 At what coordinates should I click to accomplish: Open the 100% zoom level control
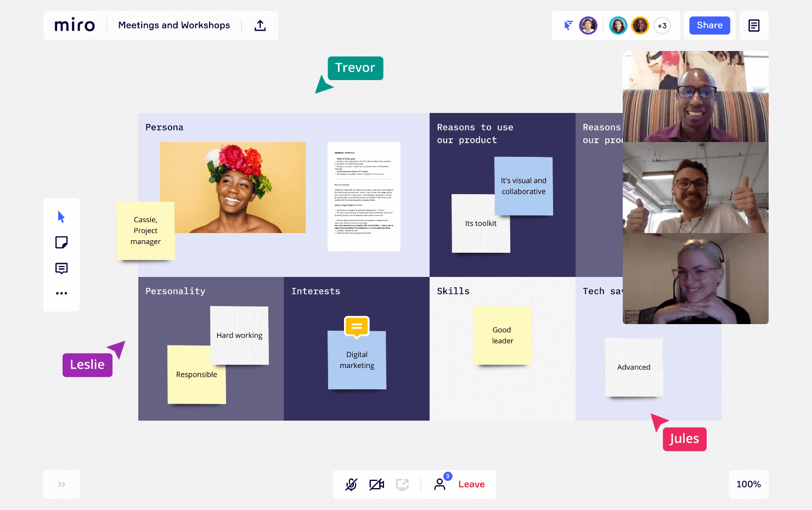click(x=748, y=484)
